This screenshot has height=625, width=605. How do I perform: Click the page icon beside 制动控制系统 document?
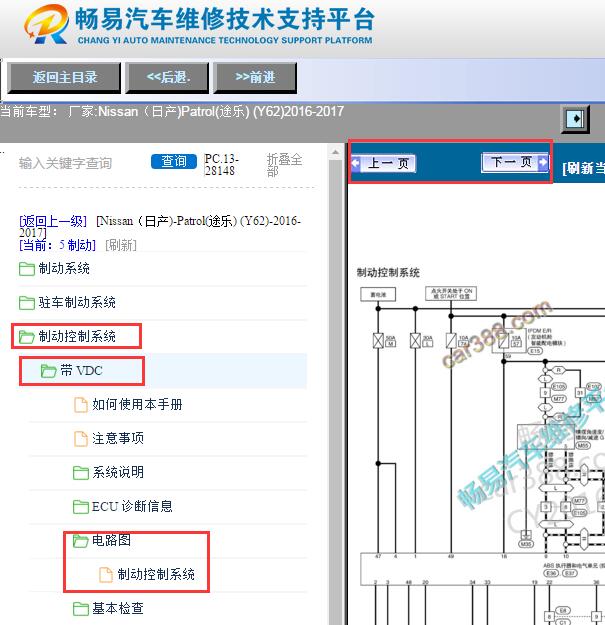(x=106, y=574)
